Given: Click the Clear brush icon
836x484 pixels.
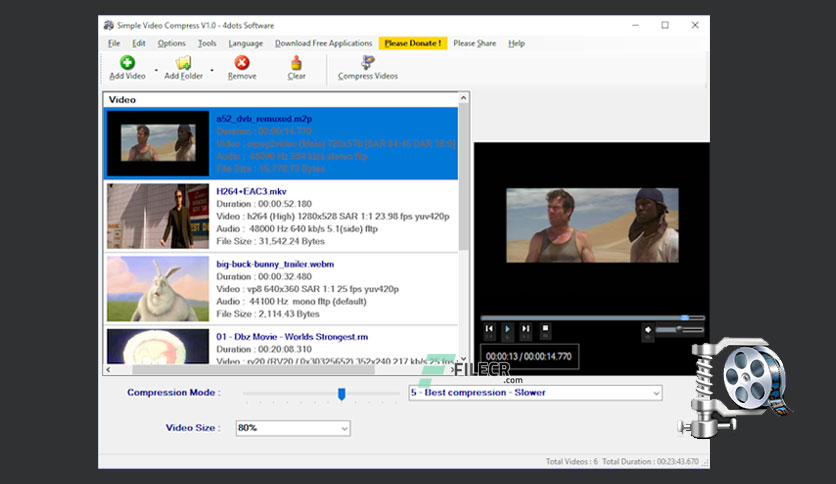Looking at the screenshot, I should [x=296, y=63].
